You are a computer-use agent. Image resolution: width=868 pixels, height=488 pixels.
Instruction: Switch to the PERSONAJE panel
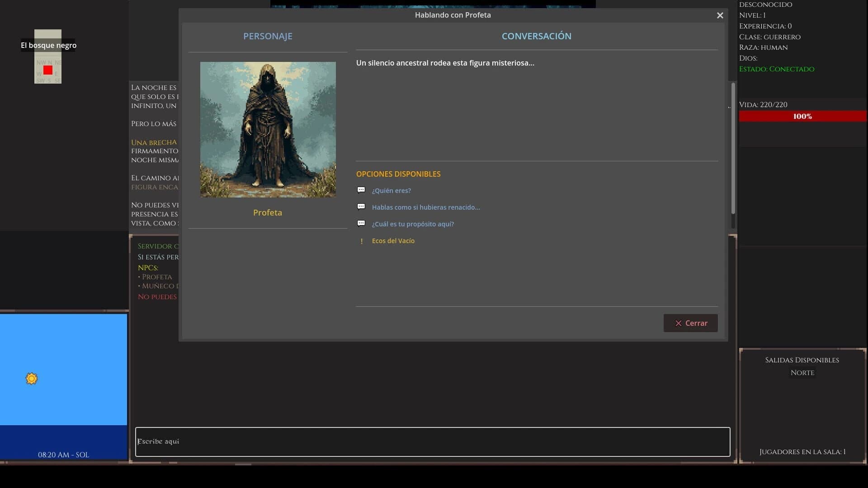[268, 36]
